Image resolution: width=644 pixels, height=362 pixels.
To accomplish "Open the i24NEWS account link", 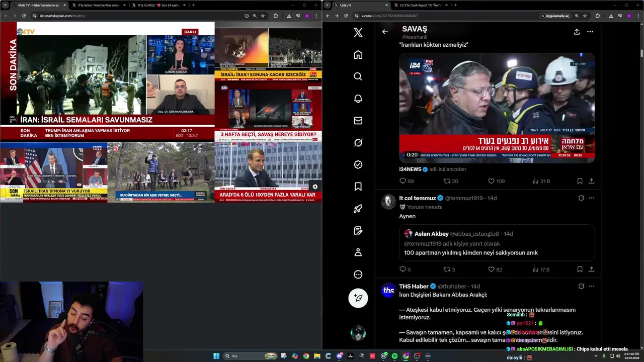I will pyautogui.click(x=410, y=169).
